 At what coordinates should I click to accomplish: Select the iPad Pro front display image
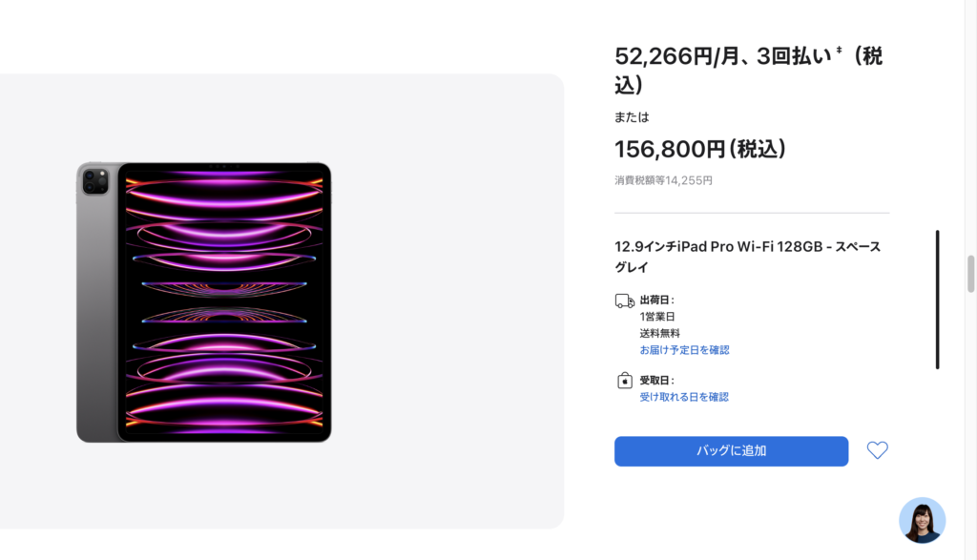(224, 302)
